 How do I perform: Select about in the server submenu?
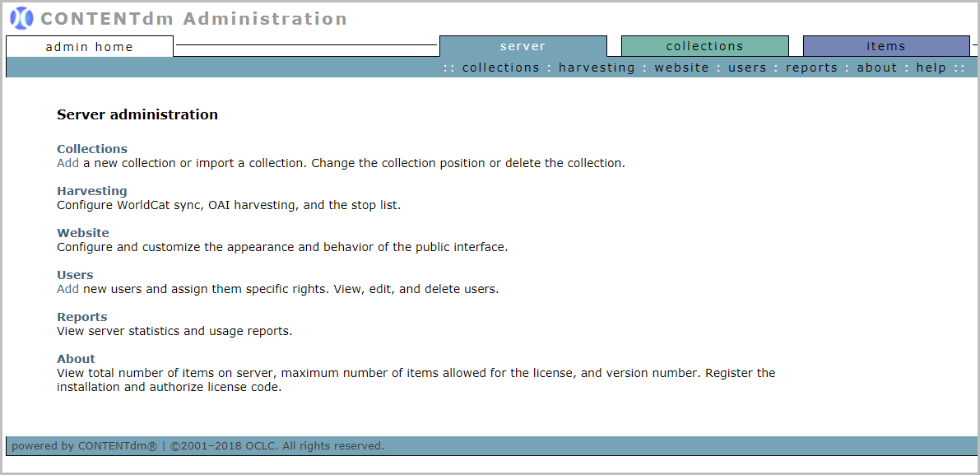point(877,68)
